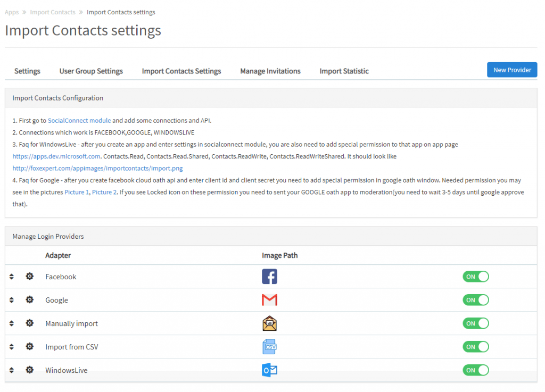Click the reorder arrows for Manually import
Image resolution: width=545 pixels, height=392 pixels.
(x=11, y=323)
